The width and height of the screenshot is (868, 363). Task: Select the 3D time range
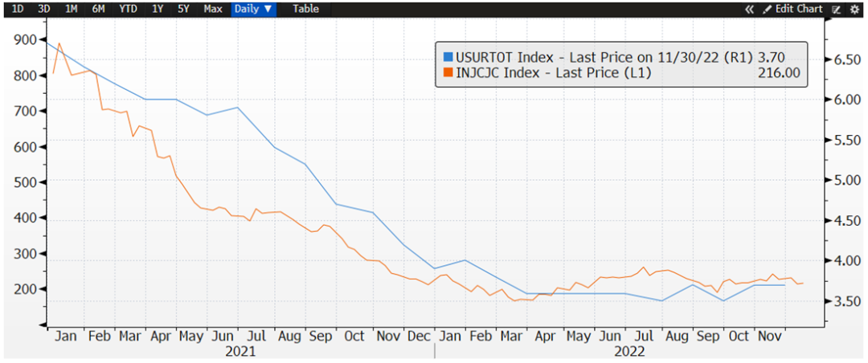43,9
